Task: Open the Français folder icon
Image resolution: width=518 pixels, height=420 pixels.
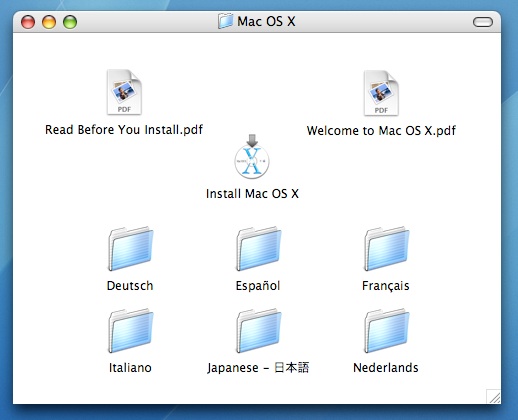Action: coord(386,248)
